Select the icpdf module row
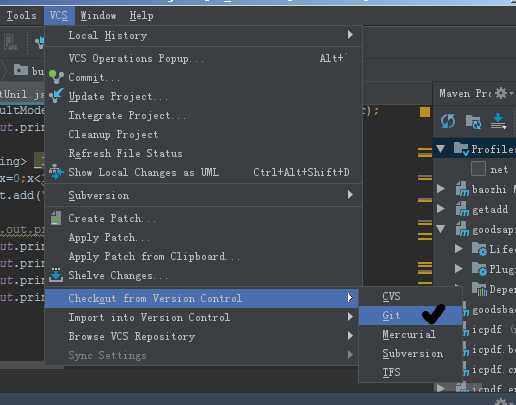 click(x=490, y=329)
